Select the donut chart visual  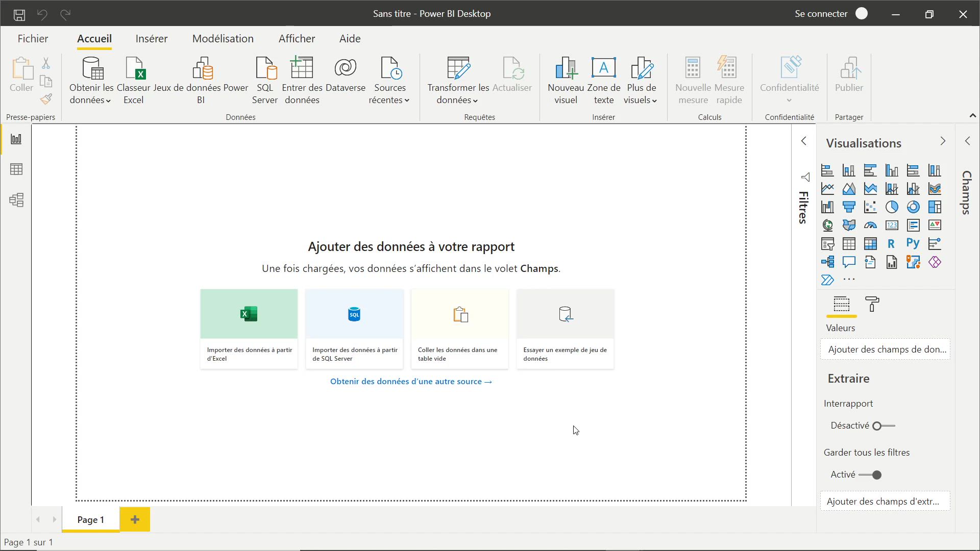pyautogui.click(x=913, y=207)
